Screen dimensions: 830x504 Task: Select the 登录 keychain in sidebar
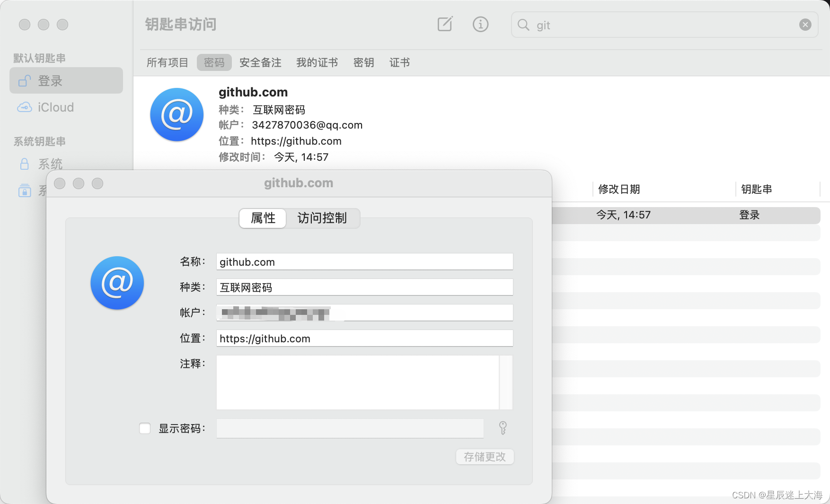[x=66, y=80]
